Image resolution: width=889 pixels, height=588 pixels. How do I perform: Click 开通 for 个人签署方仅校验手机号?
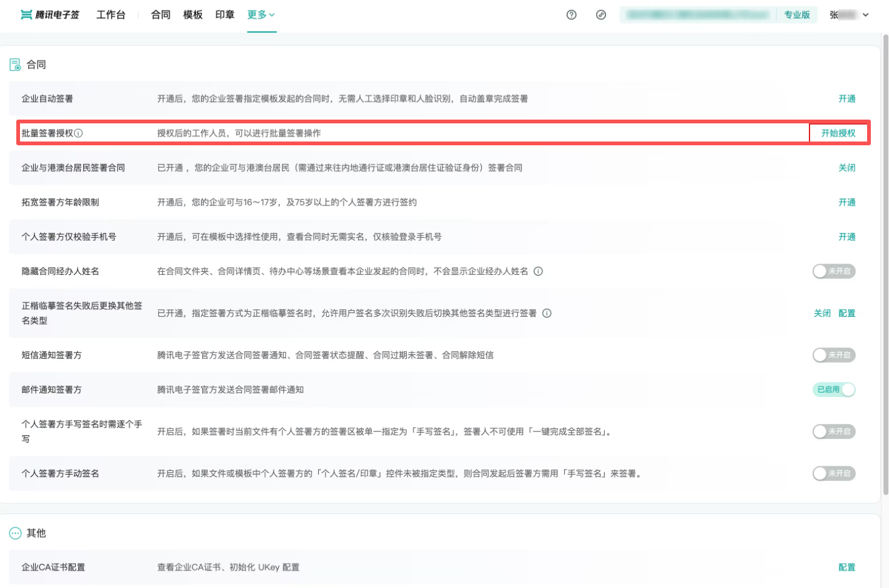[847, 237]
